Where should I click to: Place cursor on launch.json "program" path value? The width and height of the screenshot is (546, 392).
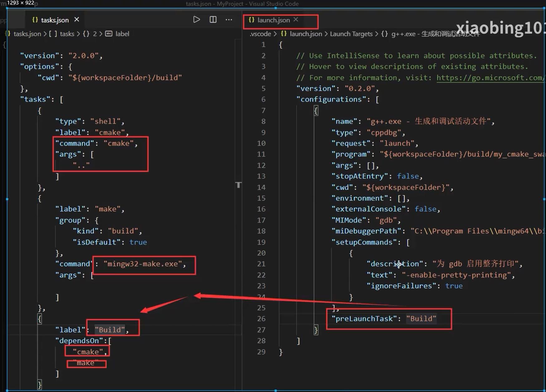(x=462, y=154)
